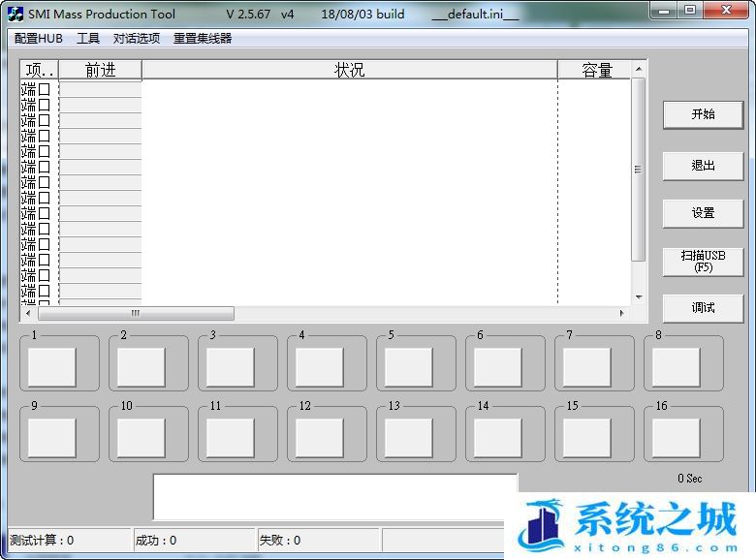Select port box 10

coord(142,438)
